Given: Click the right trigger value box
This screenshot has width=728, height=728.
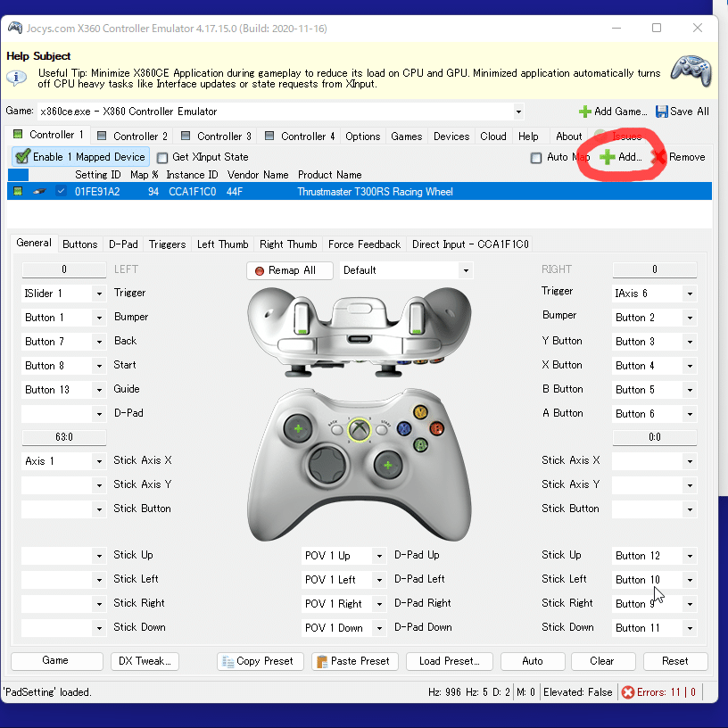Looking at the screenshot, I should tap(655, 269).
